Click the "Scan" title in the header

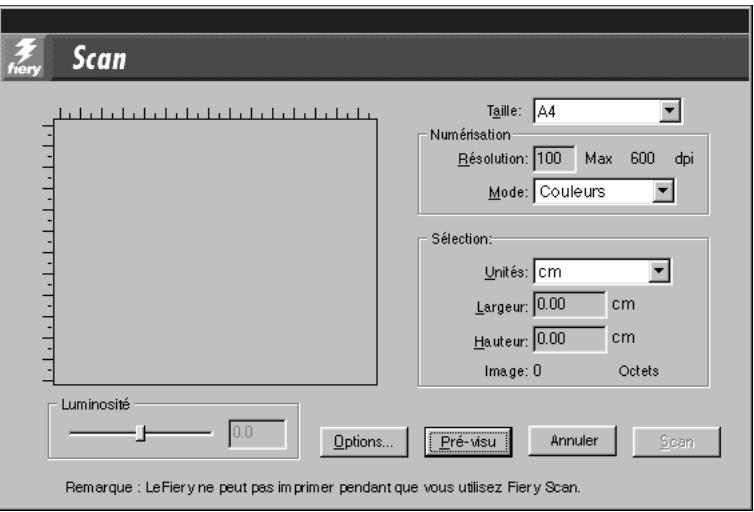pos(99,58)
